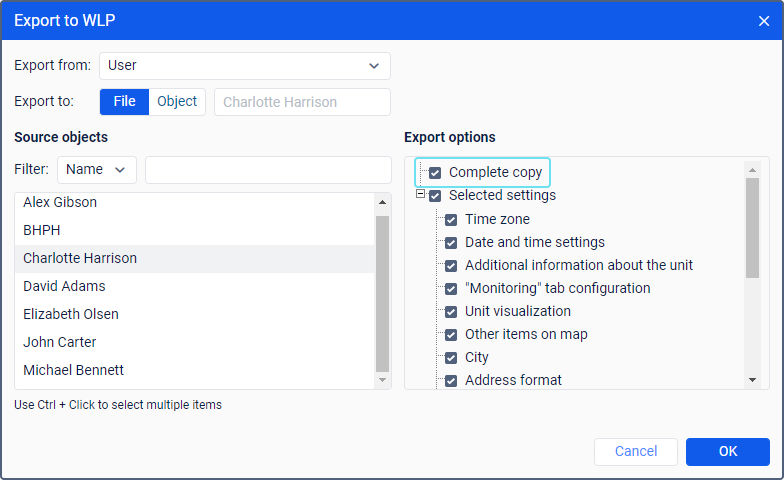
Task: Select the File export tab
Action: click(x=124, y=102)
